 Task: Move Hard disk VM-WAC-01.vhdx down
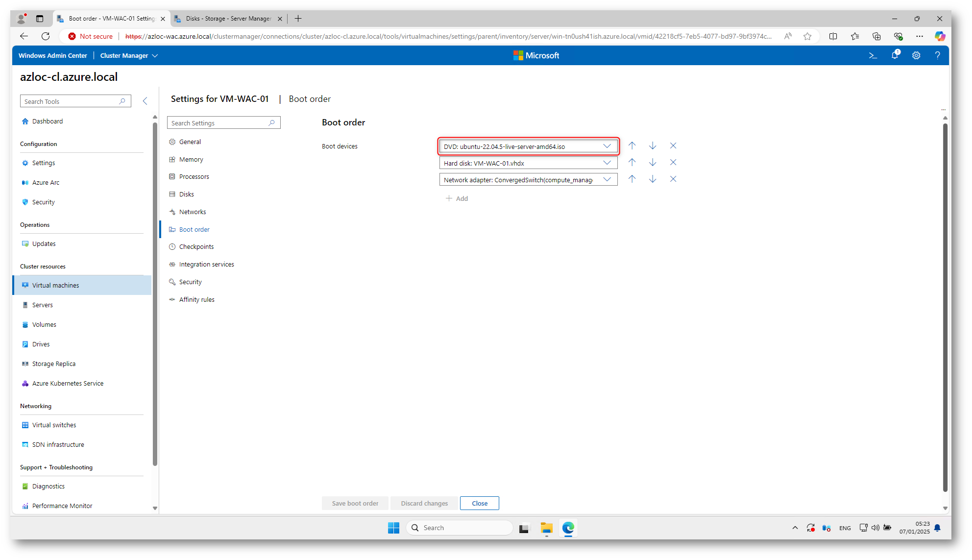[x=653, y=163]
